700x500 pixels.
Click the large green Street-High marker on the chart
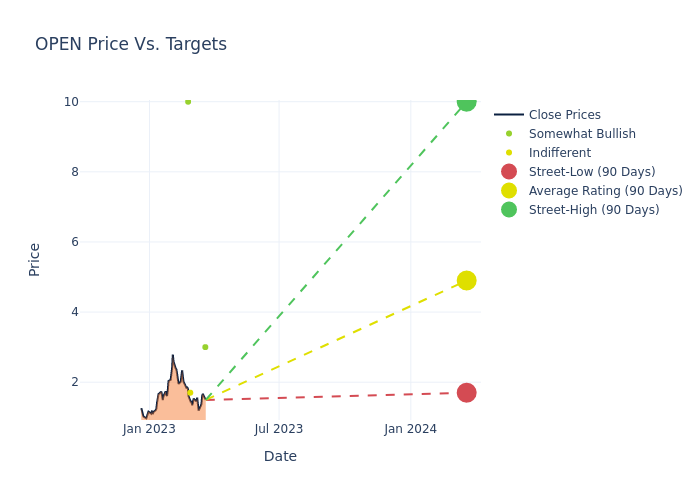[466, 101]
